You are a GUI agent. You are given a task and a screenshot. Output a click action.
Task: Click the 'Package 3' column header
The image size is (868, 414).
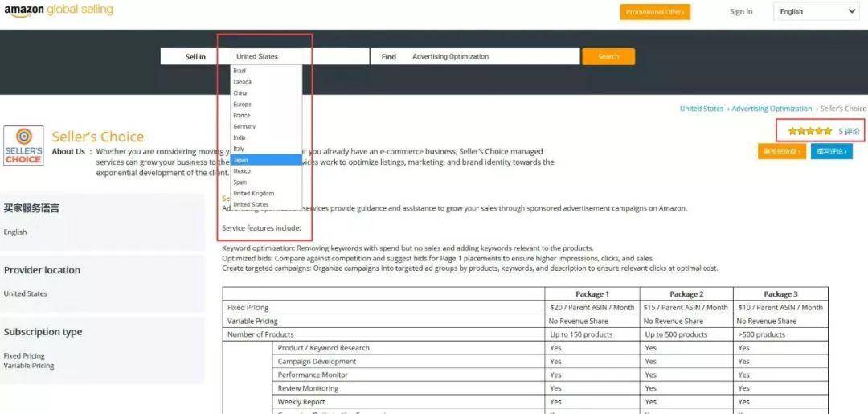780,294
